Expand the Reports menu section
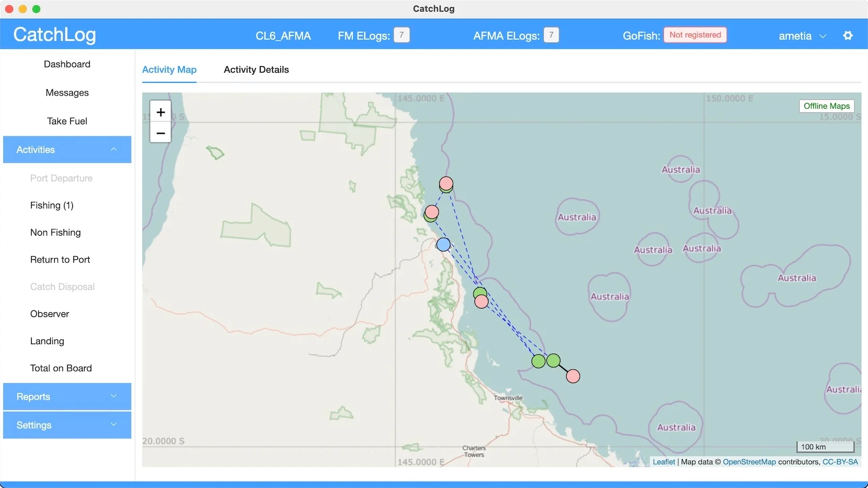868x488 pixels. point(67,397)
